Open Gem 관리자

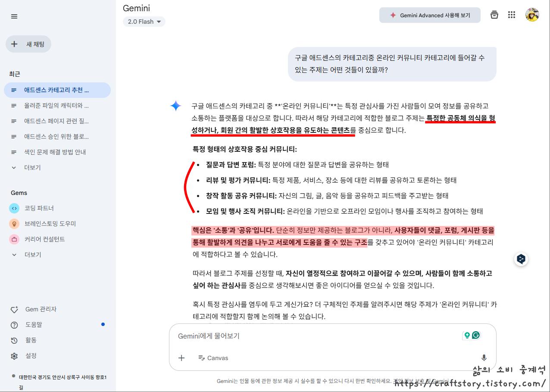tap(57, 309)
